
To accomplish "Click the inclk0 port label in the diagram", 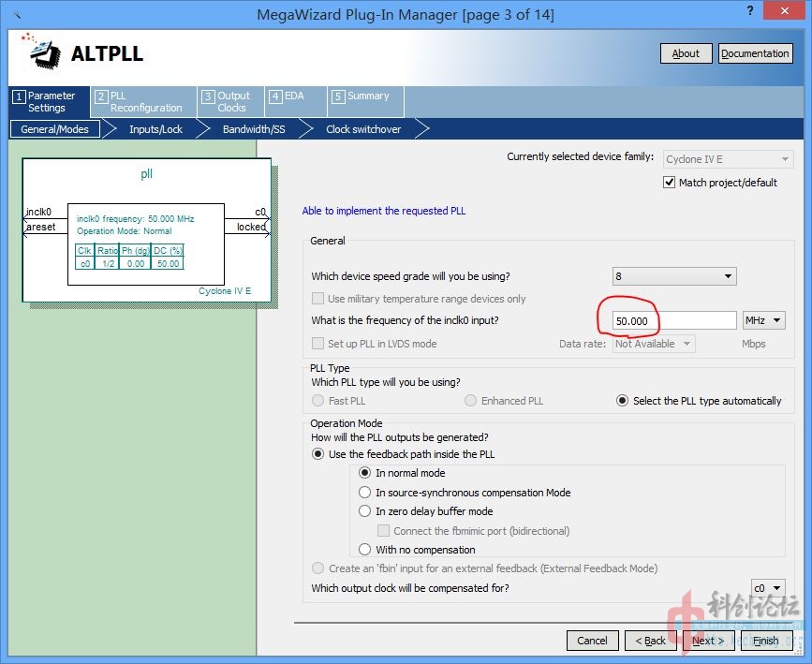I will tap(38, 212).
